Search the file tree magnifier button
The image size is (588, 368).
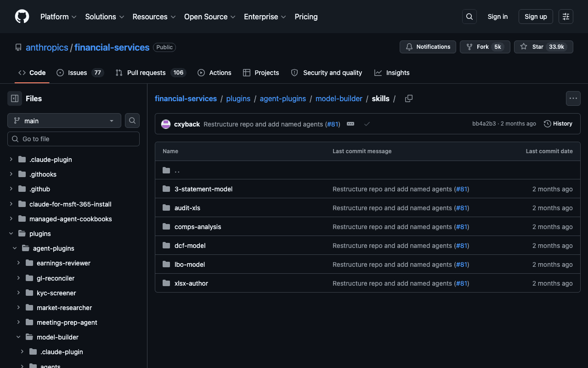coord(132,121)
